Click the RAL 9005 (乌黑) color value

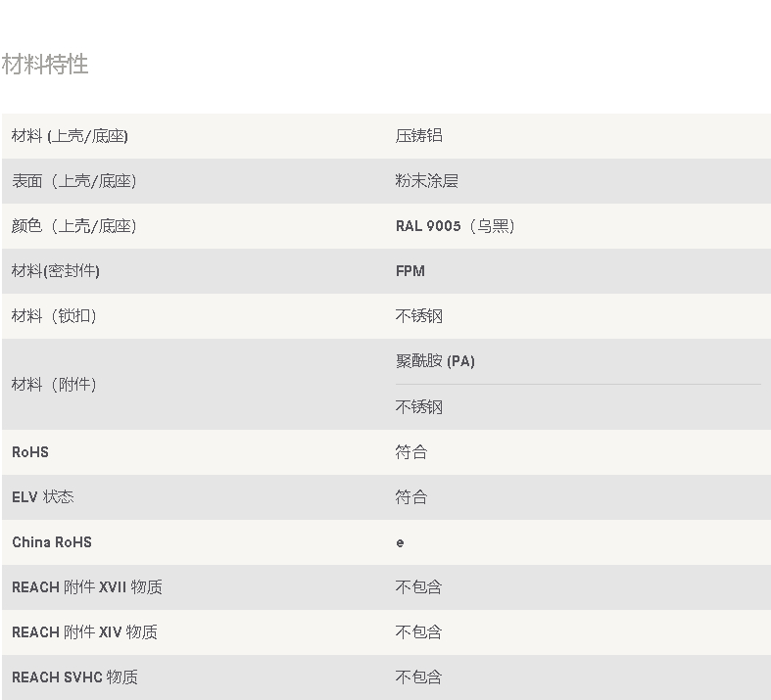tap(456, 226)
